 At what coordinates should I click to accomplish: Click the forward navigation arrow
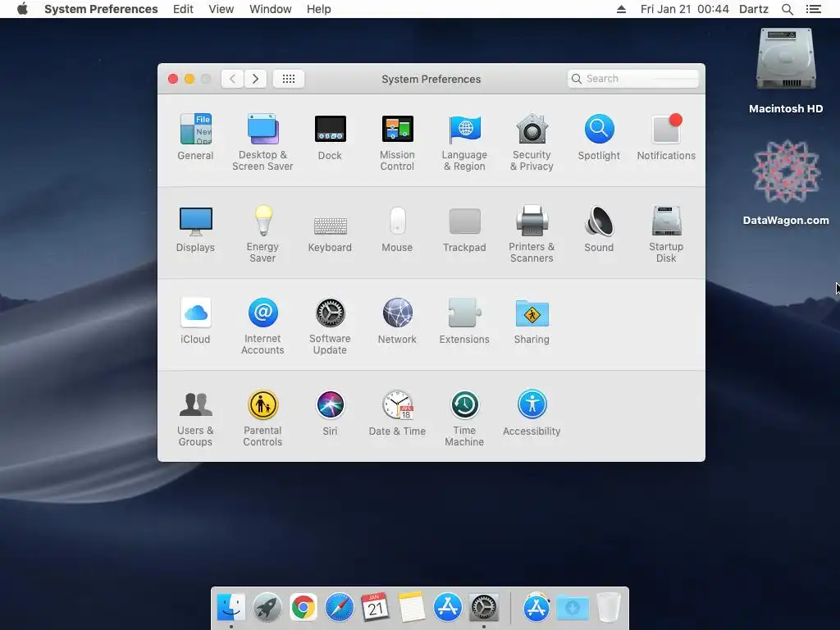[x=256, y=79]
